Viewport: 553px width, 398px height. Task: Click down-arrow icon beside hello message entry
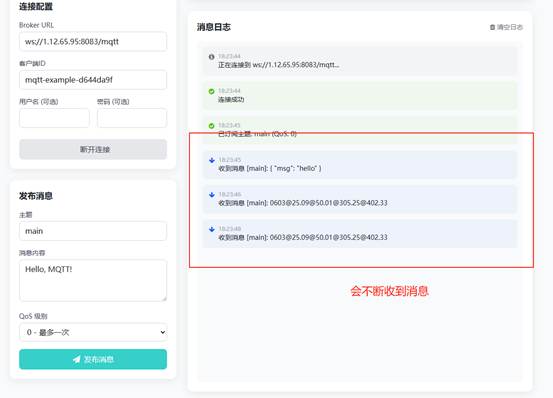pyautogui.click(x=212, y=160)
